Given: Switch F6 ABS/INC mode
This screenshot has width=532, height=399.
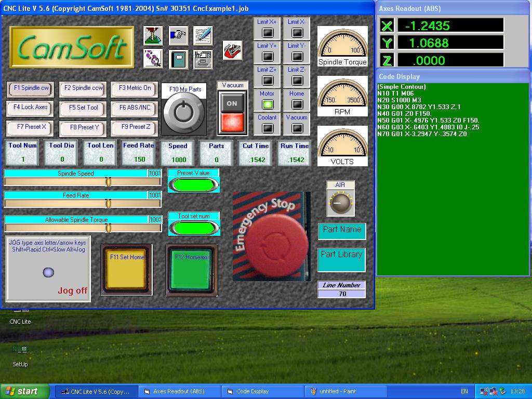Looking at the screenshot, I should [135, 108].
